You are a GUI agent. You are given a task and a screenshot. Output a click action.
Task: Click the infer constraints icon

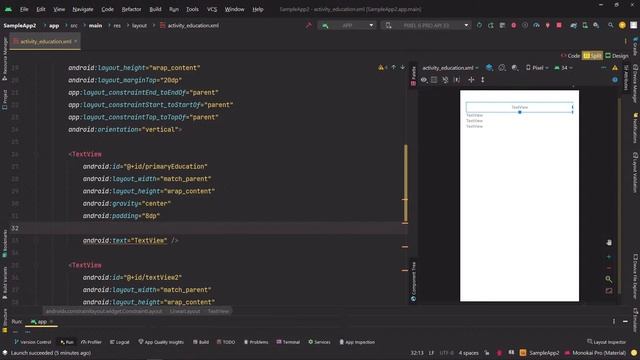(x=456, y=80)
